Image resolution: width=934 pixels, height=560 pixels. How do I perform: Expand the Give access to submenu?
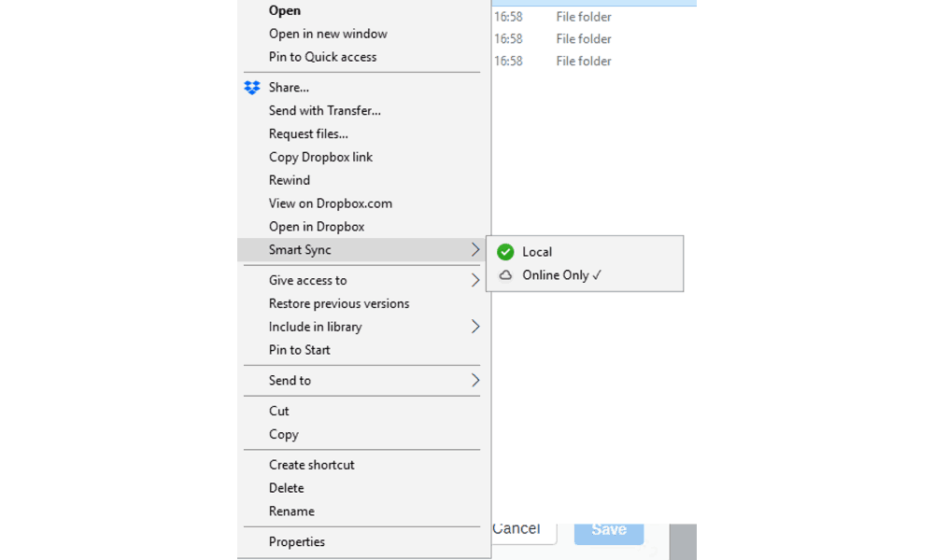pos(474,280)
